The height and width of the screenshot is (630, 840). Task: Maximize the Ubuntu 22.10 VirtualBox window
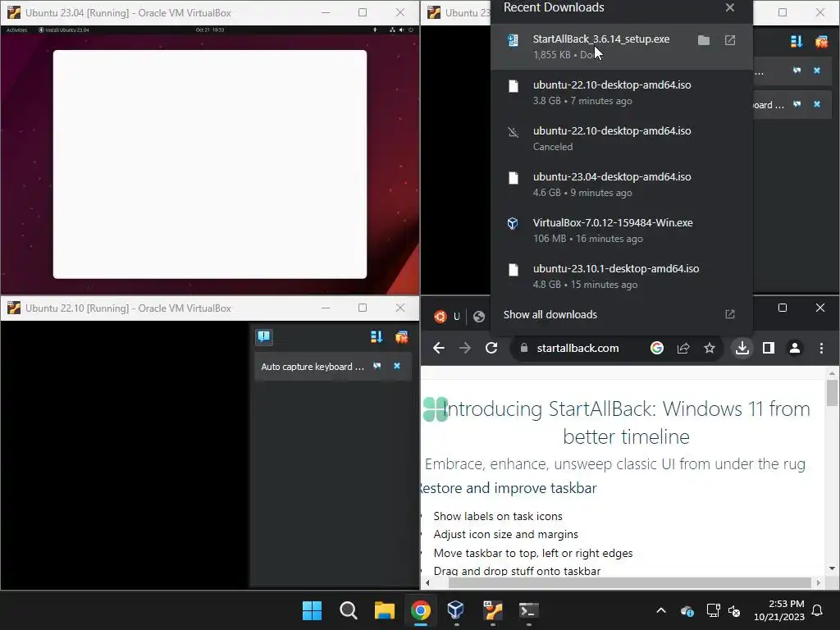tap(363, 308)
